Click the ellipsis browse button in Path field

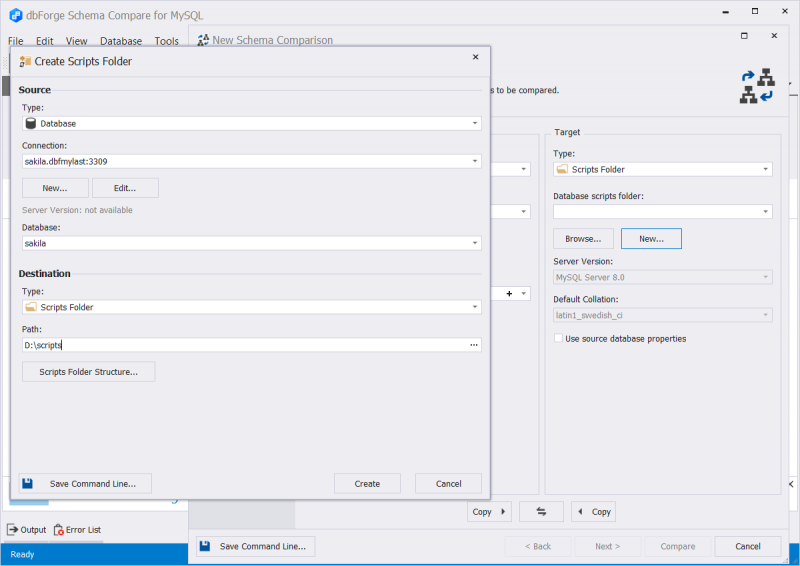coord(474,345)
